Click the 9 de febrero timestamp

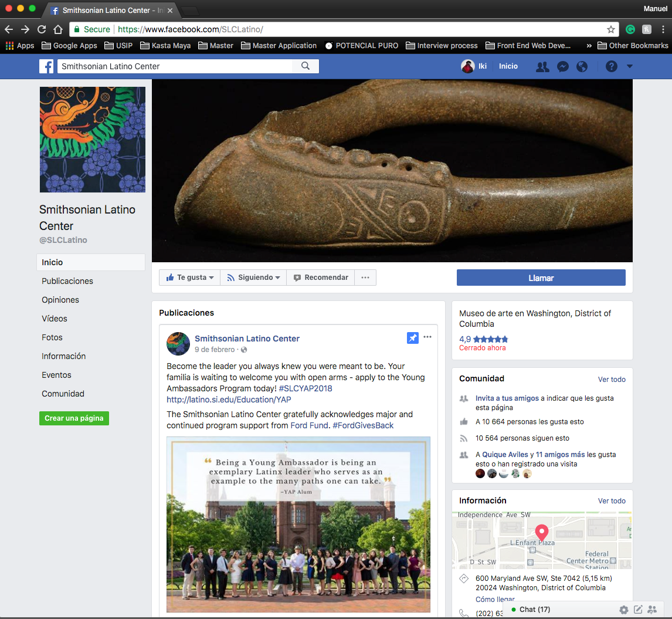(x=215, y=350)
